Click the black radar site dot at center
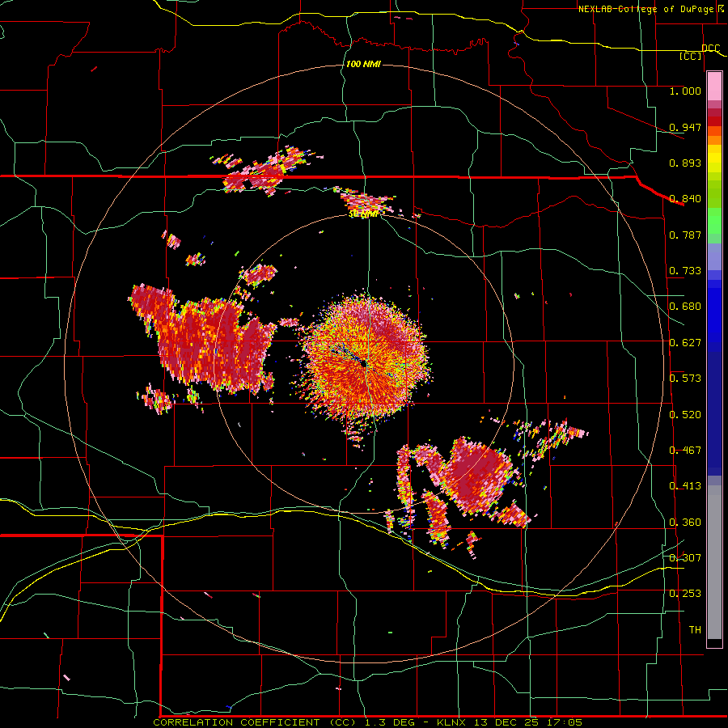 click(364, 365)
